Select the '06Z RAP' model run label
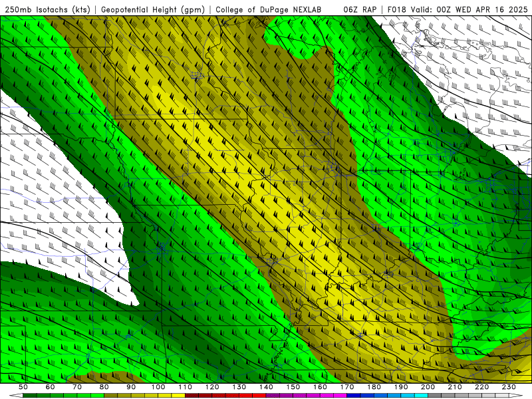532x399 pixels. pos(360,9)
